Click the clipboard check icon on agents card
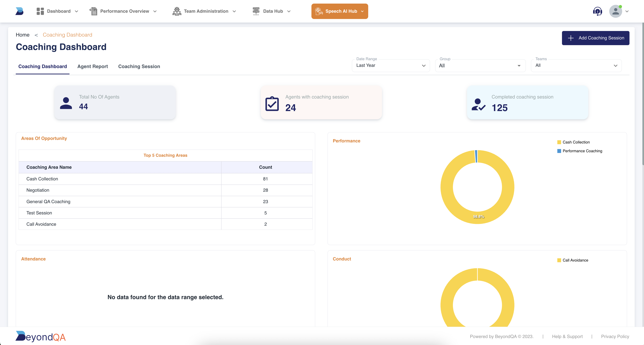Image resolution: width=644 pixels, height=345 pixels. coord(272,104)
